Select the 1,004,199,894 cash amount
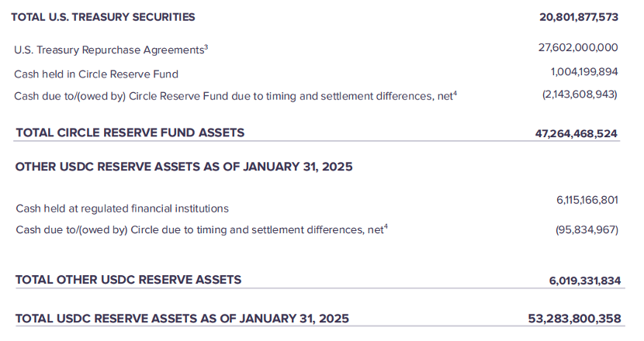Image resolution: width=644 pixels, height=341 pixels. [x=584, y=72]
